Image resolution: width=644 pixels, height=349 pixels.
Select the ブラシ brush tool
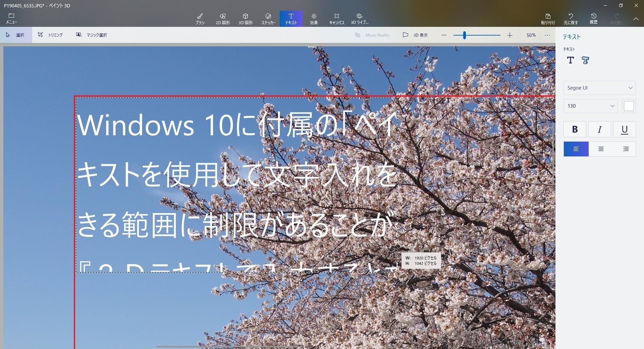coord(200,19)
